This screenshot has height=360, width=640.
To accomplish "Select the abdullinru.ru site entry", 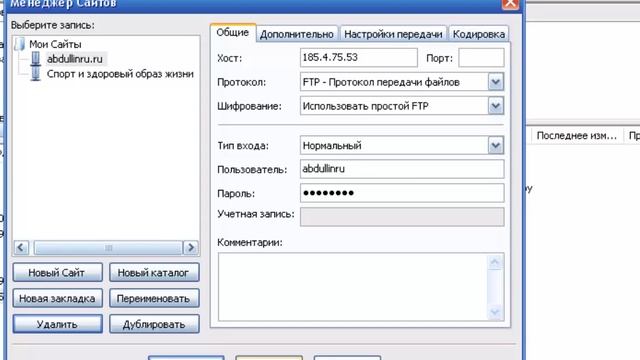I will point(75,59).
